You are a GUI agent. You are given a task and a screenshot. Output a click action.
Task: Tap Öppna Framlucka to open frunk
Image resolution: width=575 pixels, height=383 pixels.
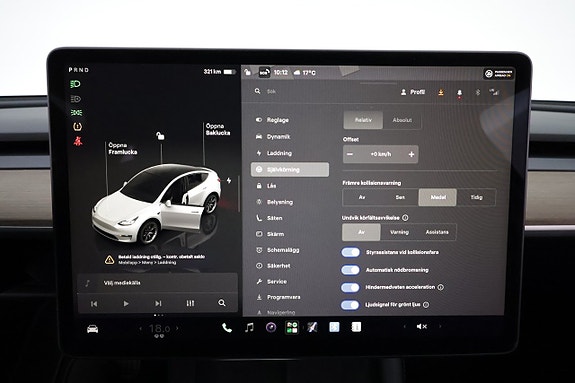123,149
